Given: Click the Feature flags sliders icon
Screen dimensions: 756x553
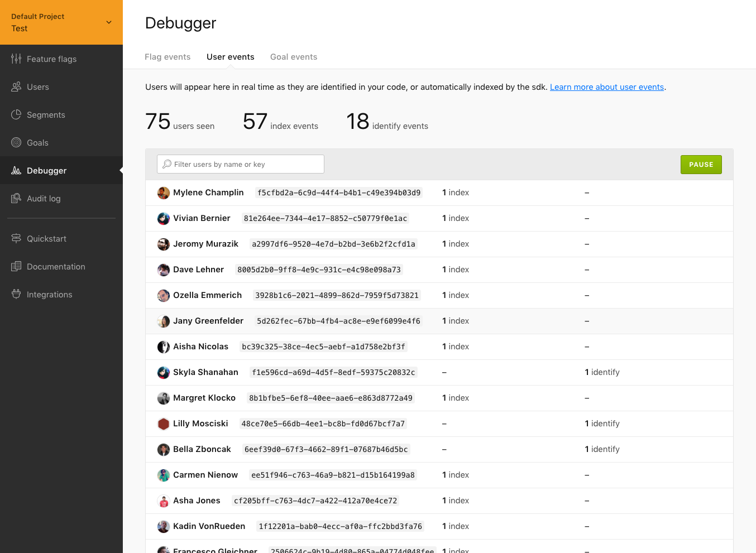Looking at the screenshot, I should [16, 59].
